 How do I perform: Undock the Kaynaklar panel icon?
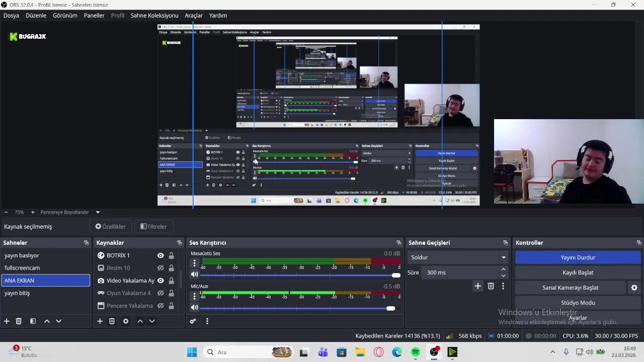click(179, 243)
